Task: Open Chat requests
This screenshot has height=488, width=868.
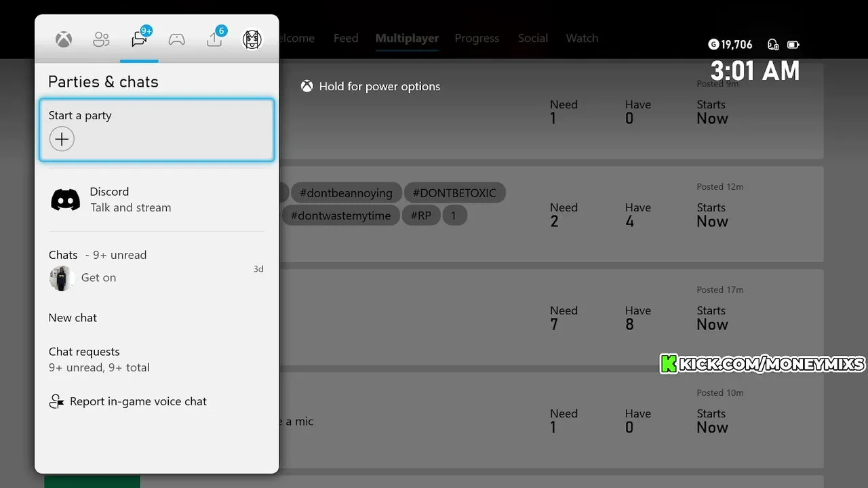Action: click(157, 359)
